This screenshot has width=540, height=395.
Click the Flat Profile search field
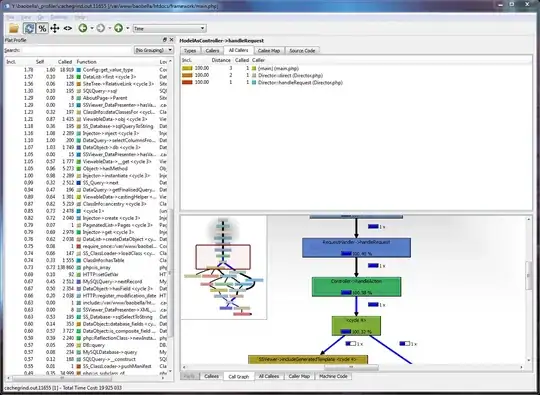coord(77,50)
